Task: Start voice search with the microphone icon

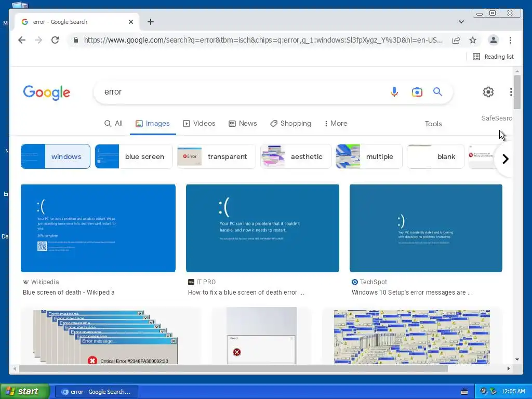Action: tap(394, 91)
